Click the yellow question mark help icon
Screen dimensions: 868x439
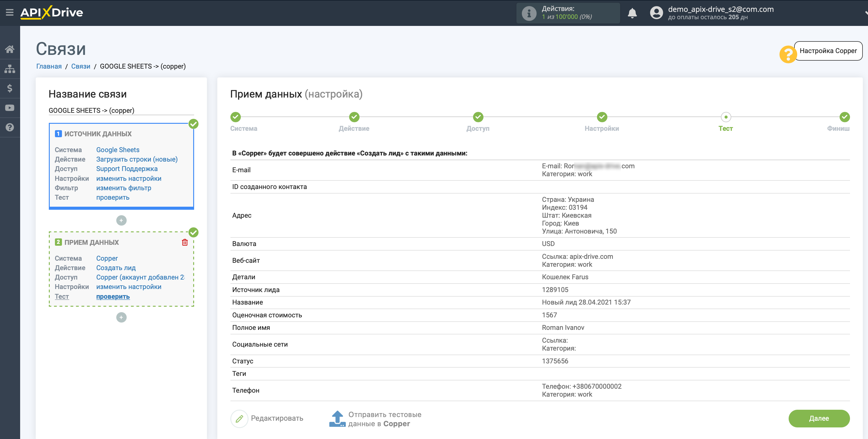[788, 54]
